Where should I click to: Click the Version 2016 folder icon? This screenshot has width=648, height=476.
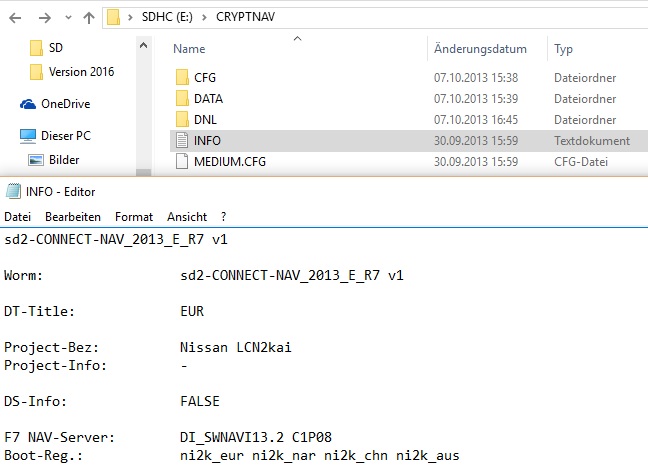coord(36,71)
